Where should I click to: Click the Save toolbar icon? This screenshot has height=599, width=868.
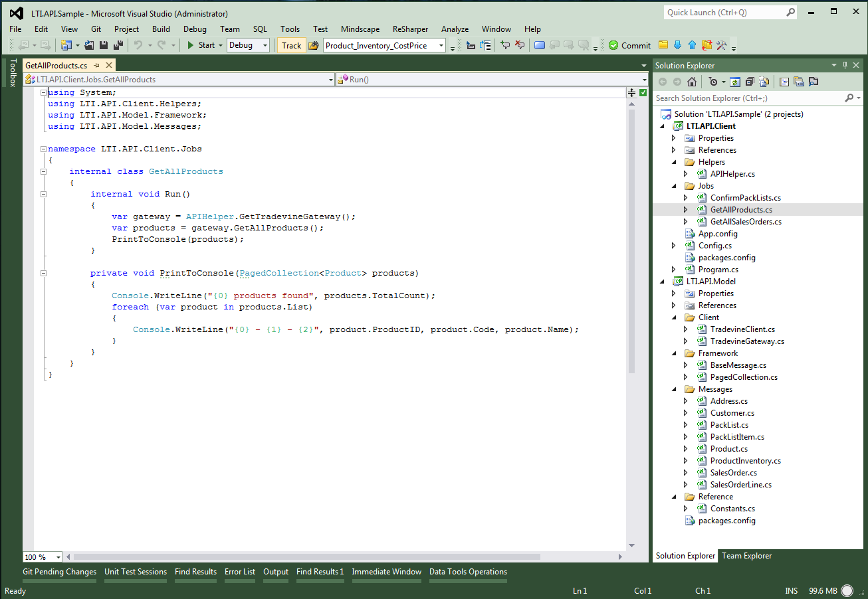[x=104, y=45]
